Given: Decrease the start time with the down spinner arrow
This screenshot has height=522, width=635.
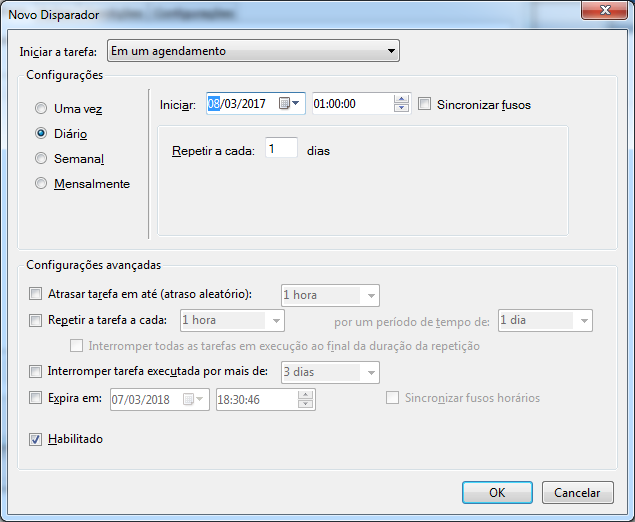Looking at the screenshot, I should pyautogui.click(x=402, y=109).
